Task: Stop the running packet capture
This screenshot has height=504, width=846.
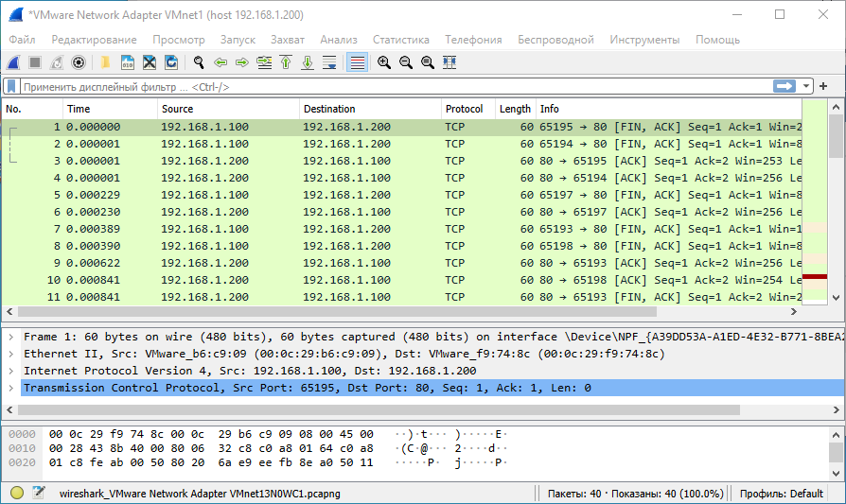Action: click(x=35, y=62)
